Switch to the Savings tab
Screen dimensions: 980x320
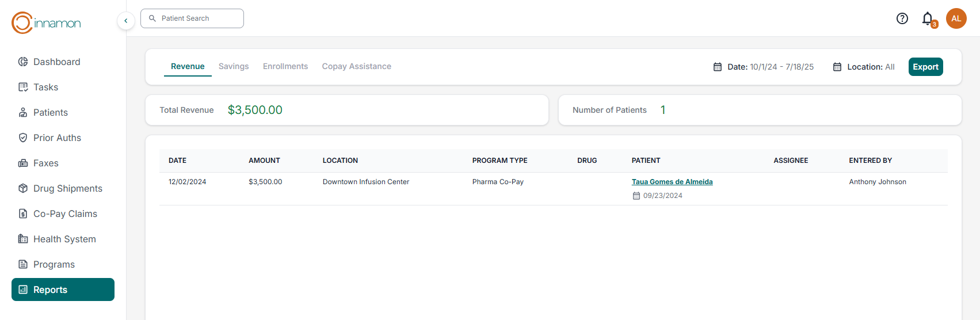pyautogui.click(x=234, y=66)
